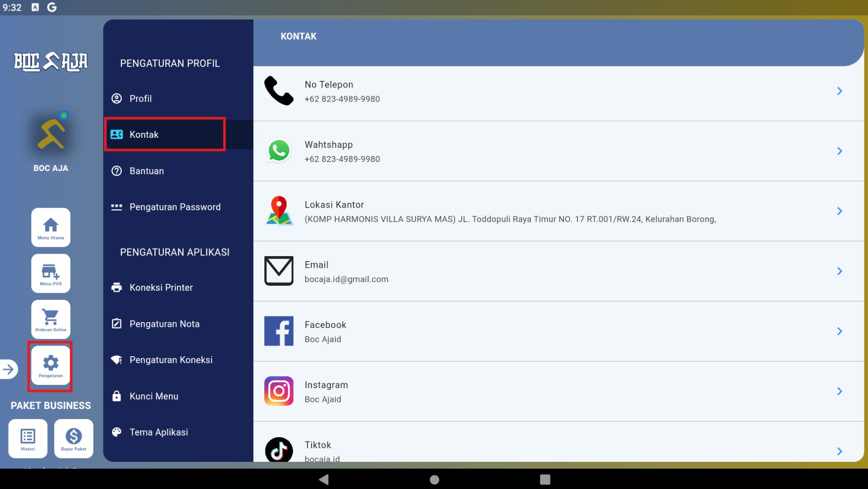Open the Pengaturan gear icon

[x=51, y=365]
